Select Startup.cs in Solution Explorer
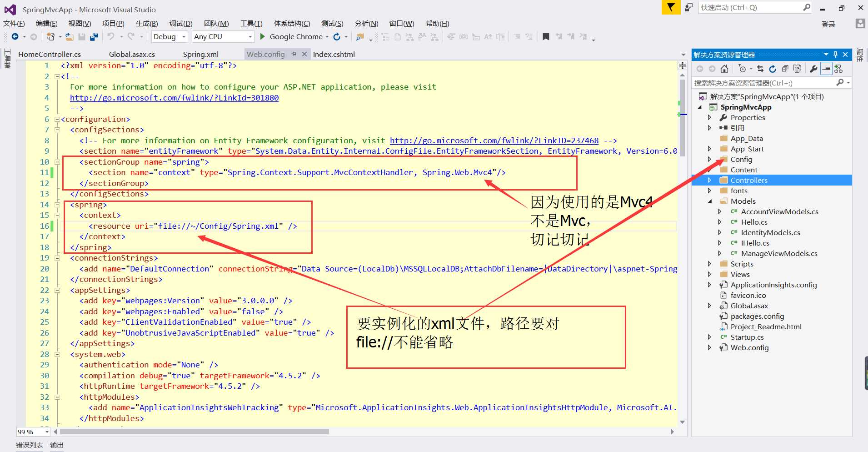 [x=747, y=337]
